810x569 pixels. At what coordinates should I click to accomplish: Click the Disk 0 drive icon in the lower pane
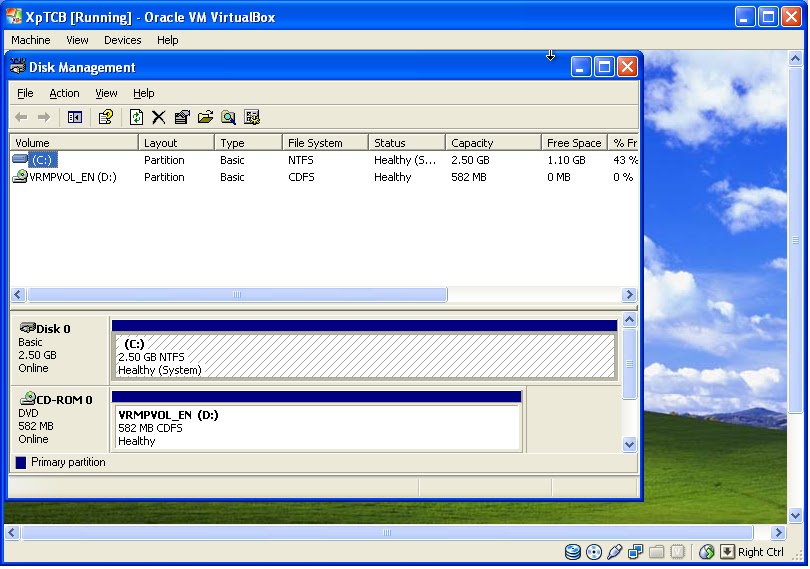[27, 328]
